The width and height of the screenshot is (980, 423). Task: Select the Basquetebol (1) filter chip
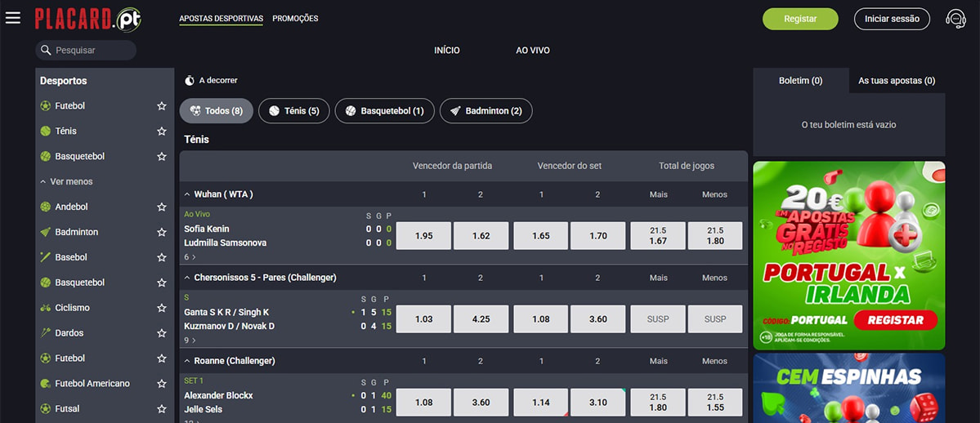click(384, 111)
